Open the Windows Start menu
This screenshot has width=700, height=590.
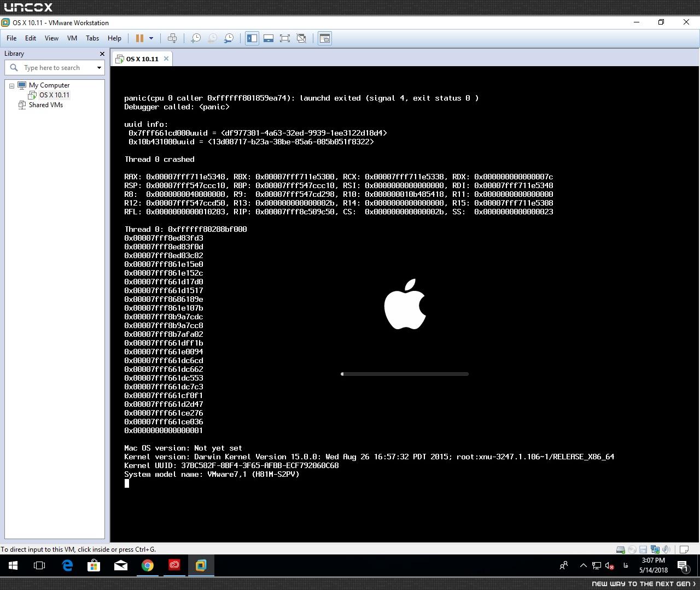click(x=13, y=565)
